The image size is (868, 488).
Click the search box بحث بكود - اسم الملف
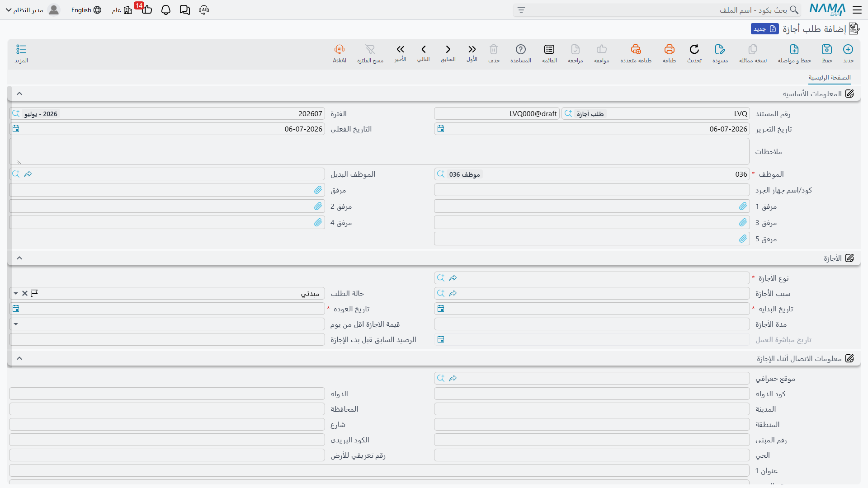point(657,10)
